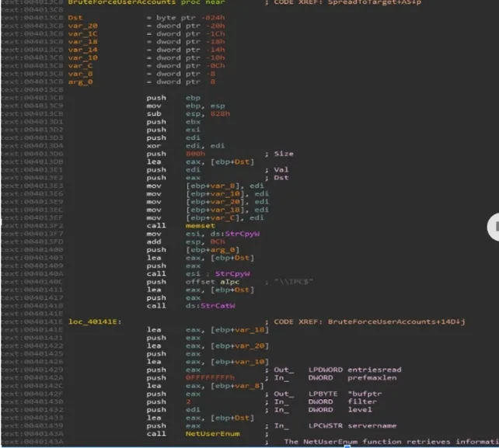The image size is (499, 448).
Task: Select the var_20 declaration label
Action: 82,26
